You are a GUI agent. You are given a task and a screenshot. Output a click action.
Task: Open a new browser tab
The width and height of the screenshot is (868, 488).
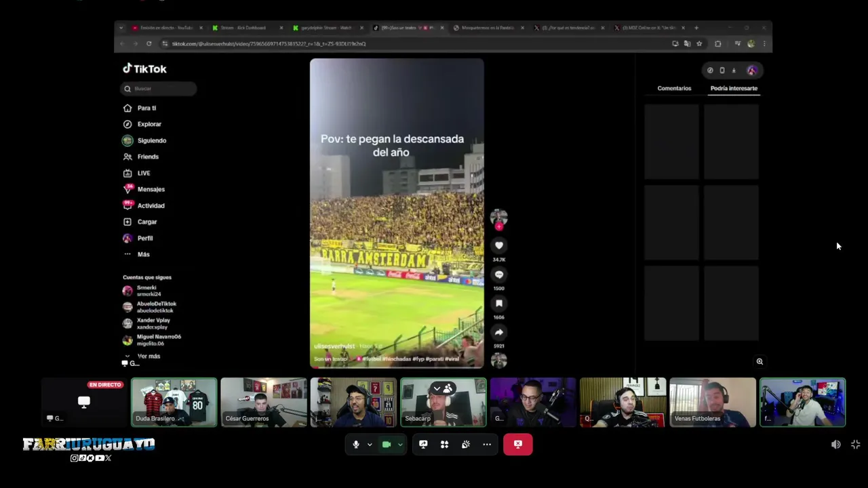(x=696, y=28)
